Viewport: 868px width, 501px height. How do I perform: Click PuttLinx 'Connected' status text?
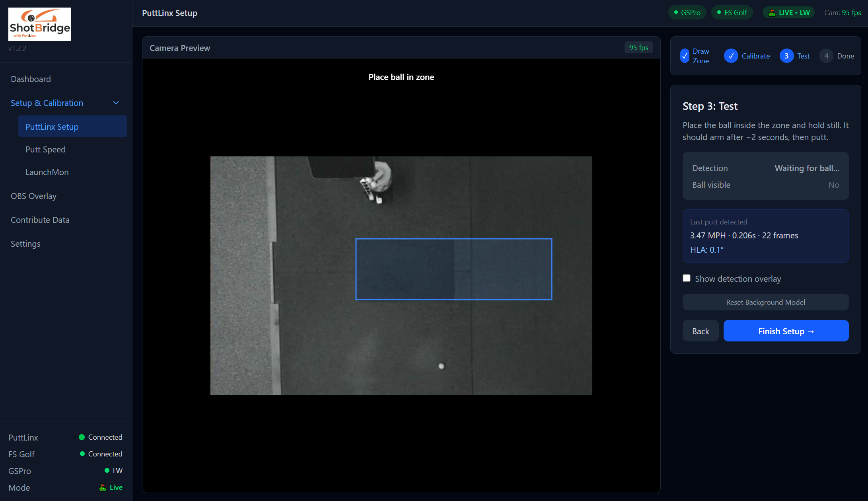[105, 437]
